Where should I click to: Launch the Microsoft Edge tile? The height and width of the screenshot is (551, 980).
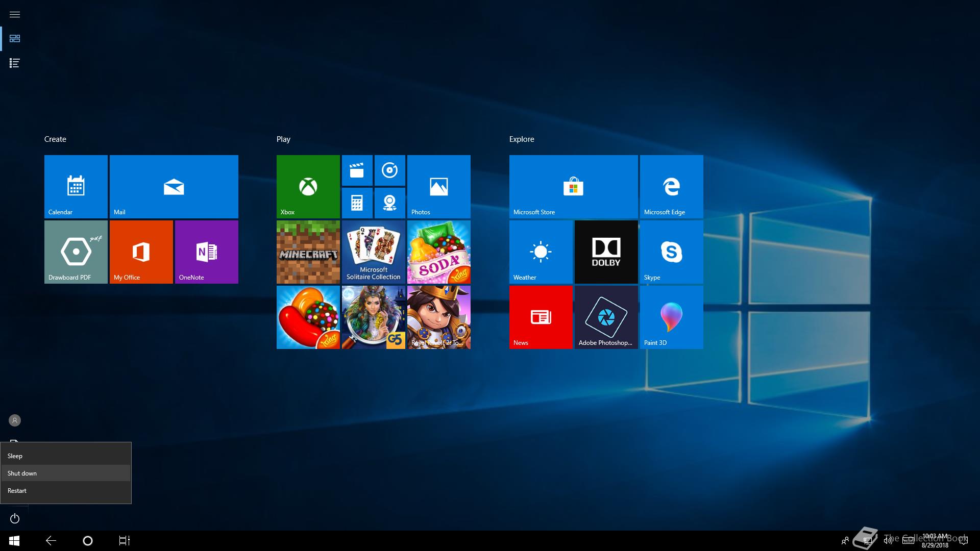[672, 187]
